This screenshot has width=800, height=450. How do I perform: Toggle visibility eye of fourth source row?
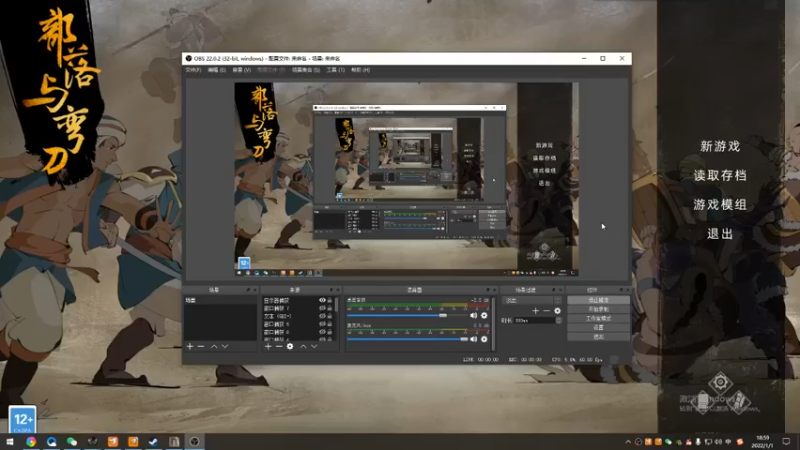322,323
